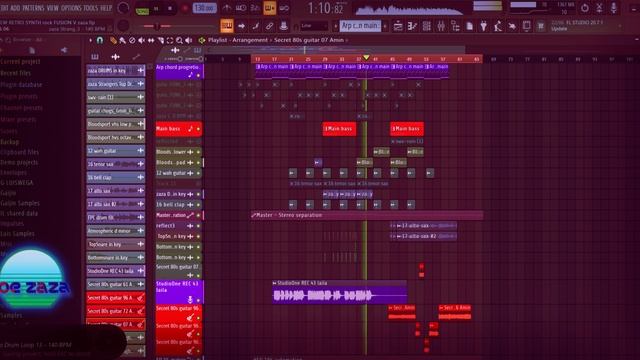Mute the 16 bell clap track
The width and height of the screenshot is (640, 360).
pyautogui.click(x=198, y=204)
